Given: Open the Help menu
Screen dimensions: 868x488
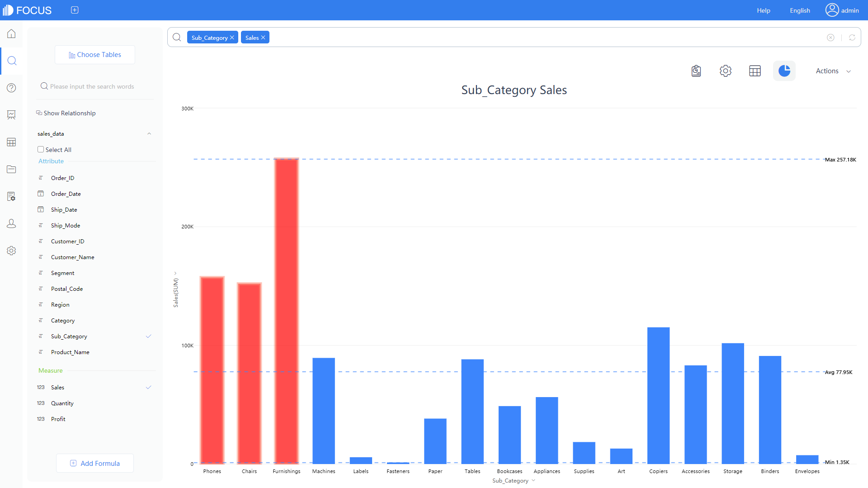Looking at the screenshot, I should pos(764,10).
